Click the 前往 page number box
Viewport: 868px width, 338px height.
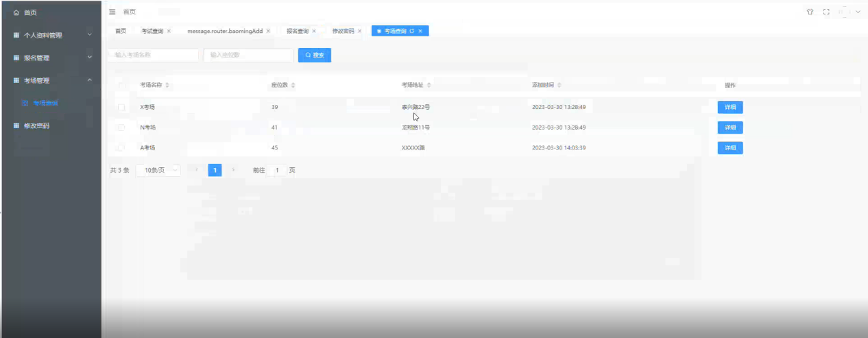[x=277, y=170]
